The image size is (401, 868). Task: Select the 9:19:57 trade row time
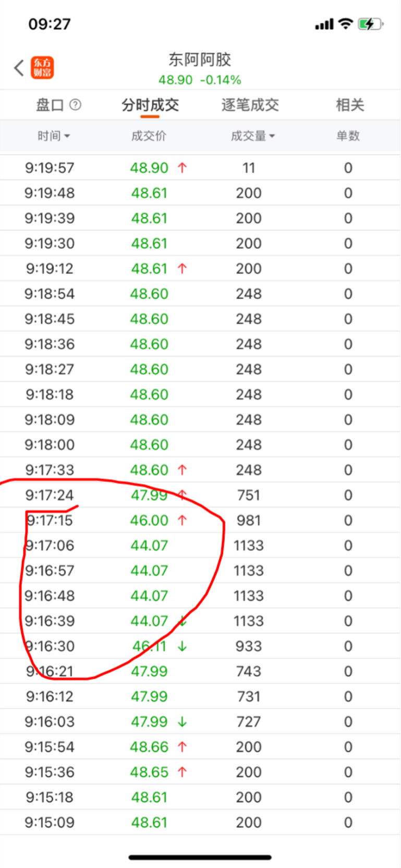click(x=50, y=168)
